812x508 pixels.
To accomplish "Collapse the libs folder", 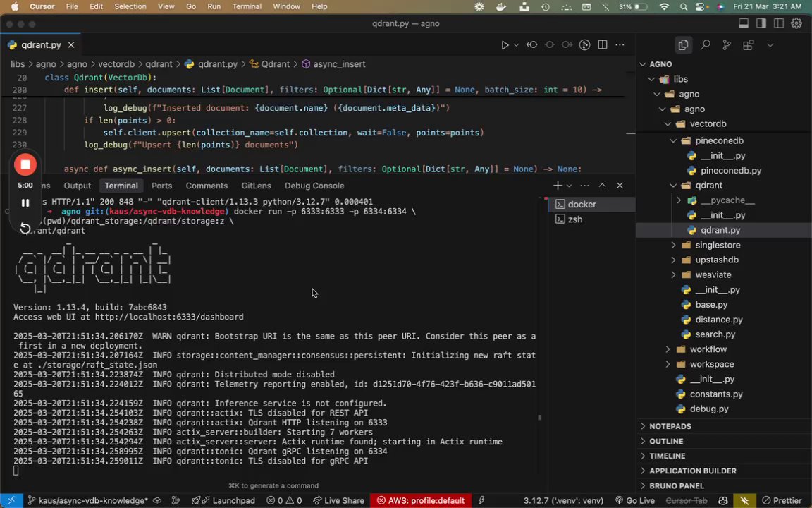I will (x=651, y=79).
